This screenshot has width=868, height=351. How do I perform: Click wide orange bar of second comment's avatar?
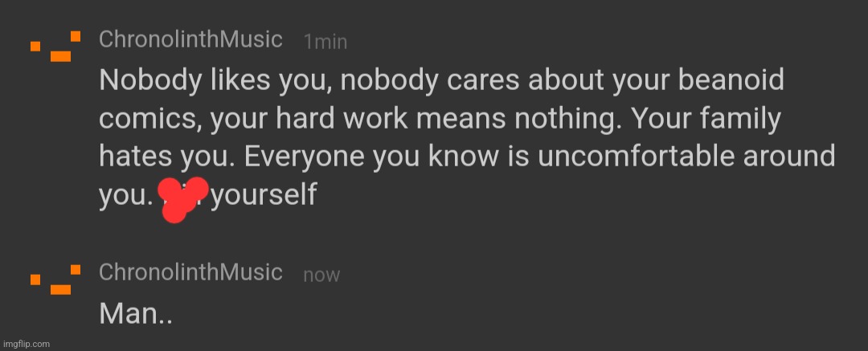click(x=61, y=289)
